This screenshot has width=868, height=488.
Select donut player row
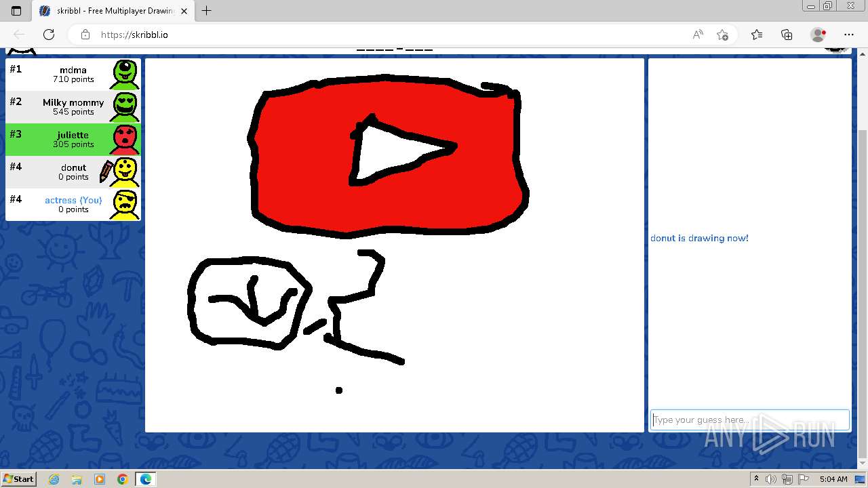(x=73, y=172)
